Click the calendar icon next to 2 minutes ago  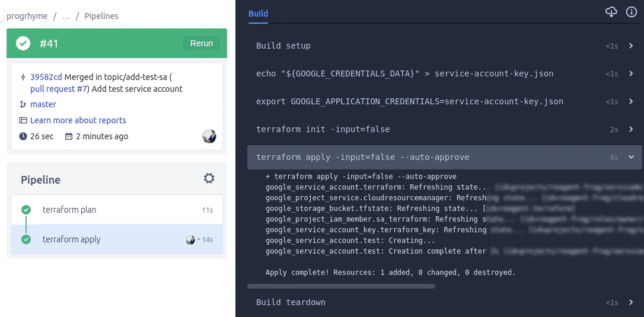coord(69,136)
